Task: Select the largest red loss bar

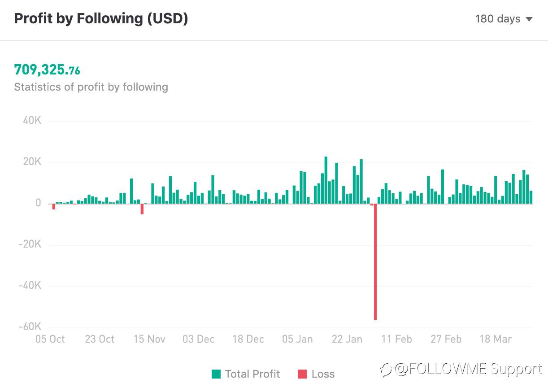Action: pyautogui.click(x=375, y=262)
